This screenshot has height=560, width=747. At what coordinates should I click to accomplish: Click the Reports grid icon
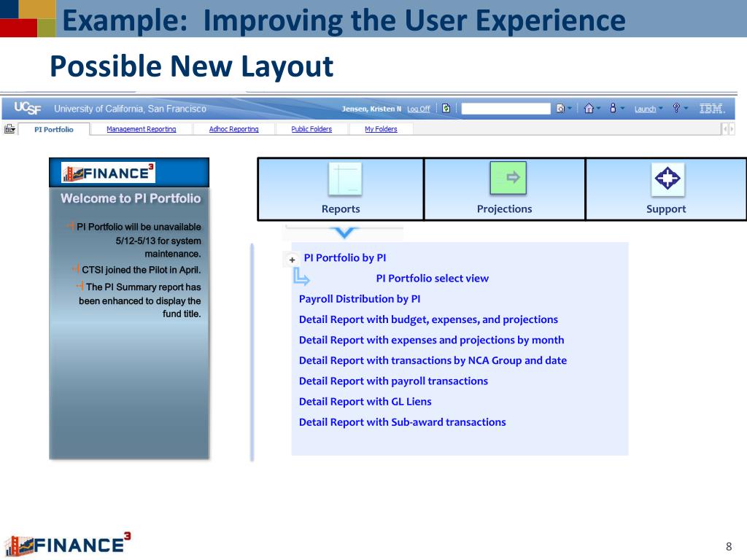pos(345,179)
